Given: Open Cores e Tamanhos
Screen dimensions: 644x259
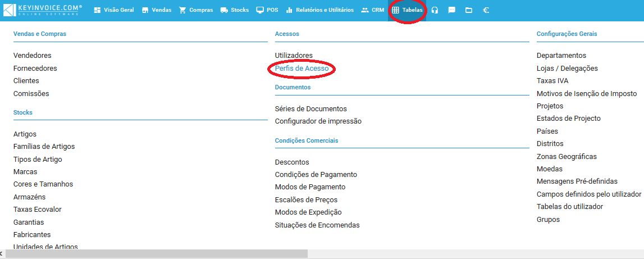Looking at the screenshot, I should pyautogui.click(x=43, y=184).
